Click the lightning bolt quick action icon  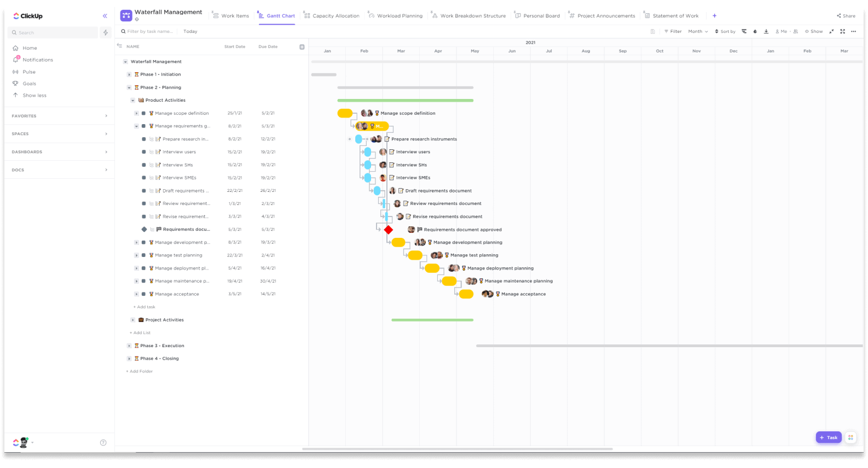coord(106,33)
